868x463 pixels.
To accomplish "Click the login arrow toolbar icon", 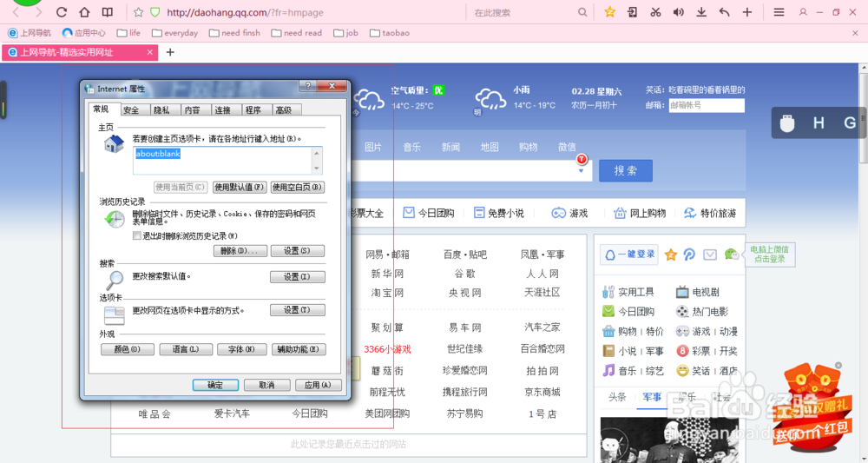I will (x=632, y=11).
